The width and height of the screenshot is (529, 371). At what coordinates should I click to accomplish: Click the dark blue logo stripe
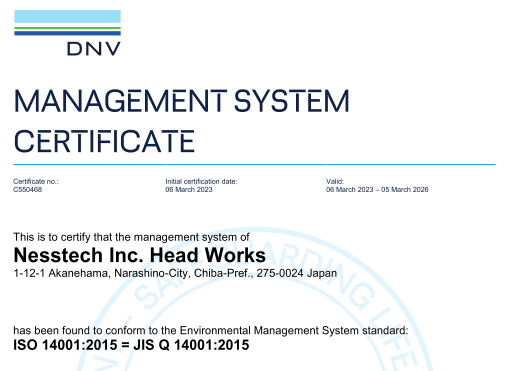tap(67, 33)
